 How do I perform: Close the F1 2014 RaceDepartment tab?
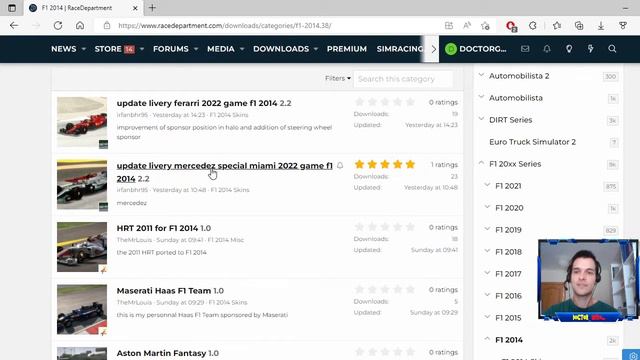(135, 8)
